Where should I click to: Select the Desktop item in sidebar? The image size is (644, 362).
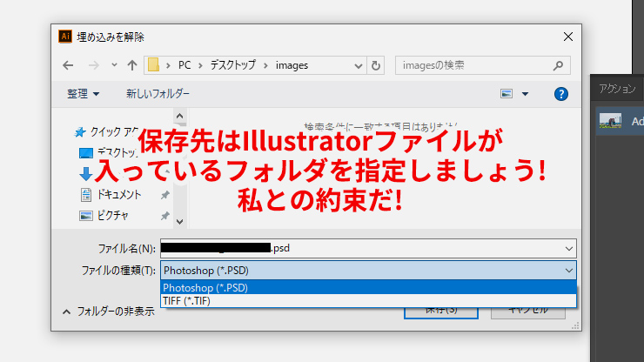(x=108, y=153)
